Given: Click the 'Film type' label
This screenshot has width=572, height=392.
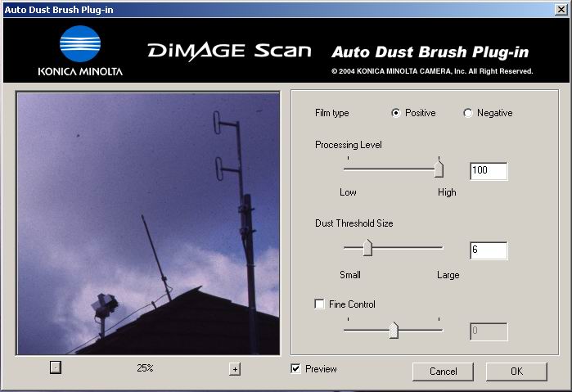Looking at the screenshot, I should click(332, 113).
